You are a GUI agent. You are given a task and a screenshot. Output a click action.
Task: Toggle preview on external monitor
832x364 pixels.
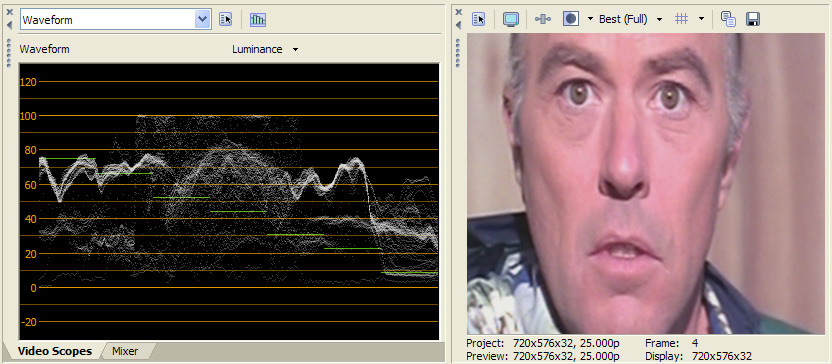coord(510,19)
